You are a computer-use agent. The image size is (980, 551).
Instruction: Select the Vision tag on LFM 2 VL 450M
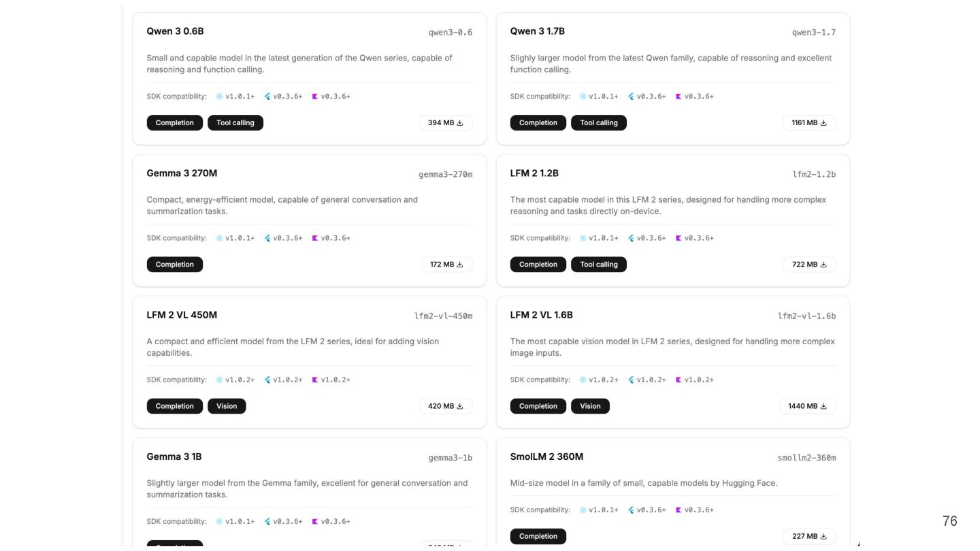[227, 406]
